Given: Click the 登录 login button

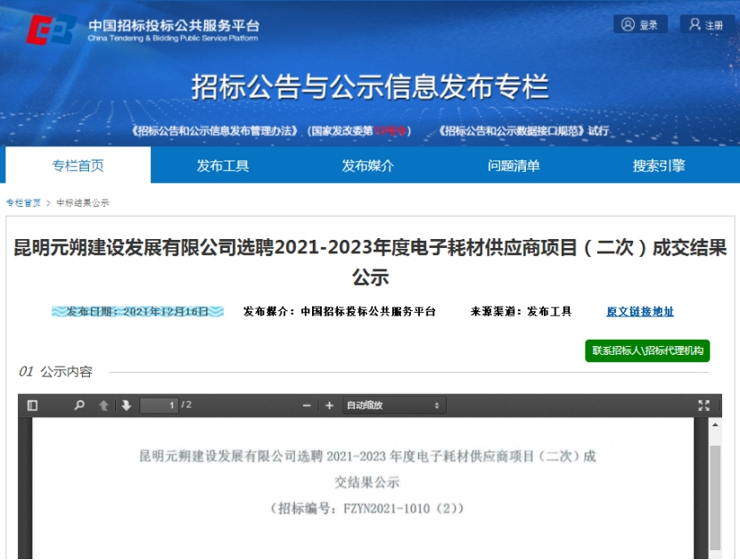Looking at the screenshot, I should (x=640, y=25).
